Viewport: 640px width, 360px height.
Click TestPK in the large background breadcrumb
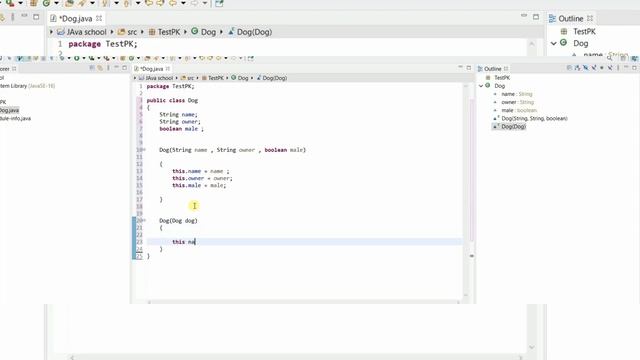tap(169, 32)
